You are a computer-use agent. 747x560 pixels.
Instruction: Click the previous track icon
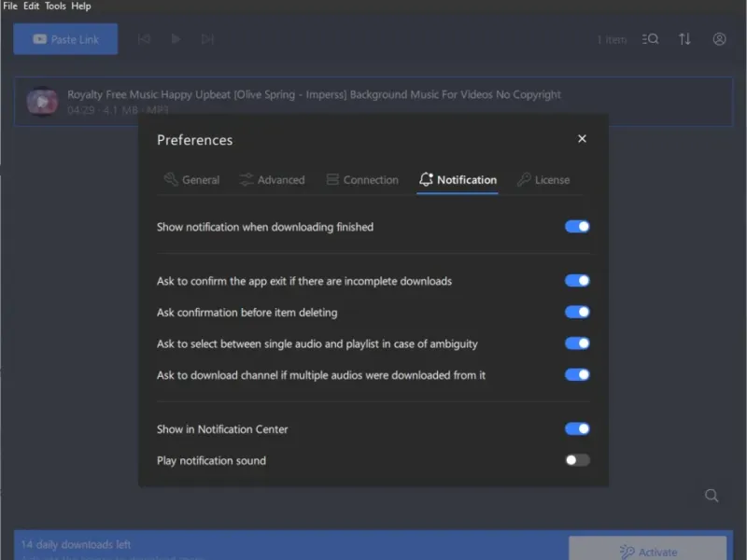144,39
